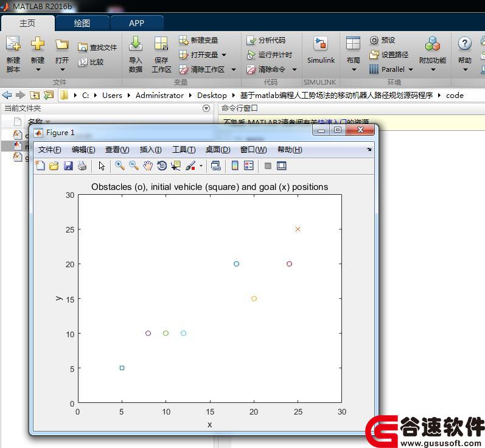Click Run and Time (运行并计时)

tap(270, 55)
